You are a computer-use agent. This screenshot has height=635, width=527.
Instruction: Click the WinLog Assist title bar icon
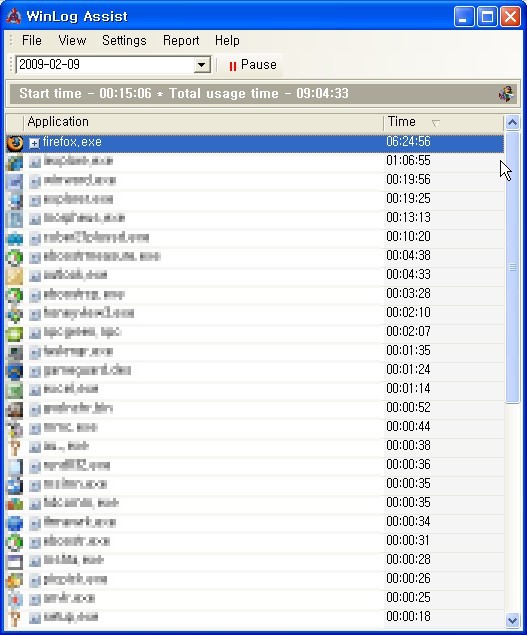14,16
